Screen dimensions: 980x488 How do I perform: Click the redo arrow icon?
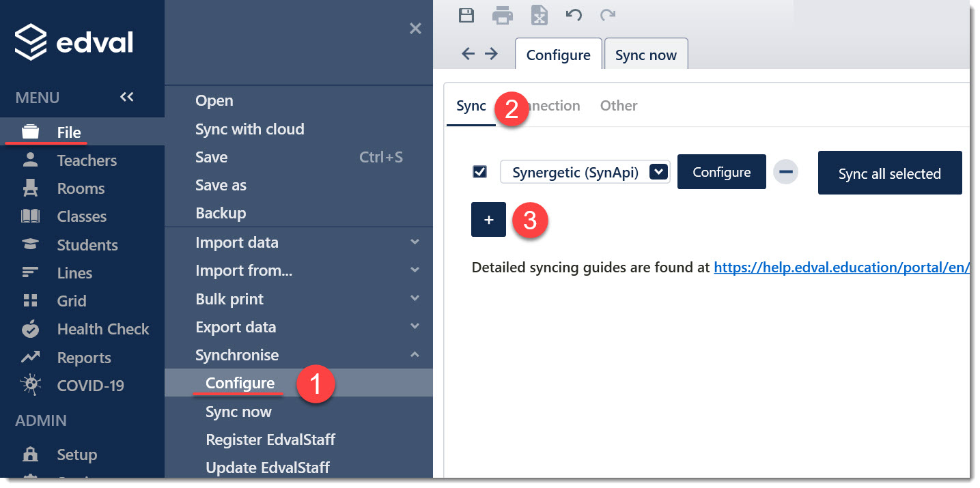click(607, 14)
